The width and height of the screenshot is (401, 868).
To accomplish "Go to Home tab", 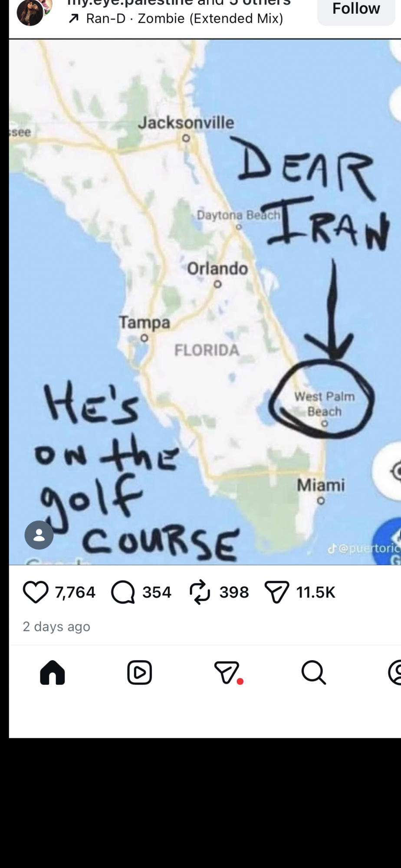I will [x=53, y=673].
